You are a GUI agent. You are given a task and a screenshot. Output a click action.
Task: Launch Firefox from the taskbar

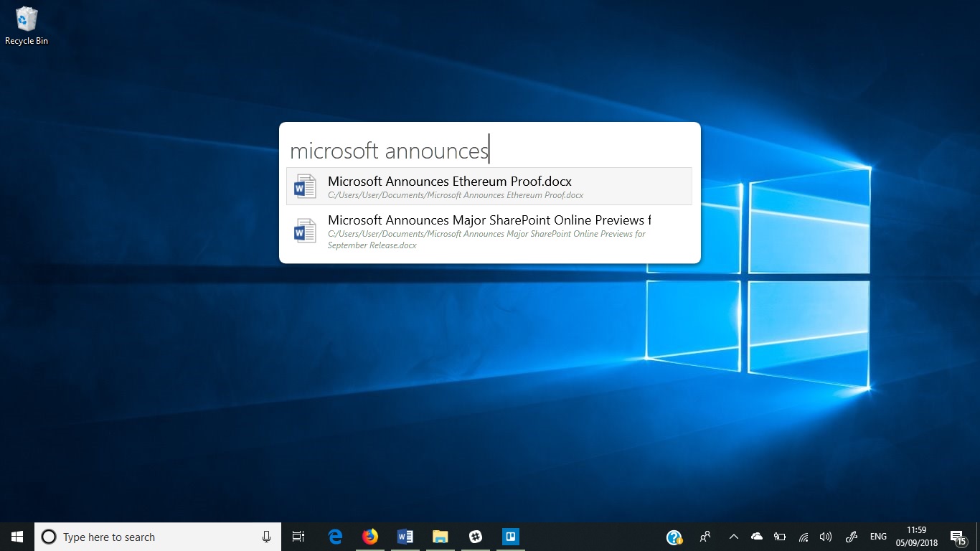click(x=370, y=536)
